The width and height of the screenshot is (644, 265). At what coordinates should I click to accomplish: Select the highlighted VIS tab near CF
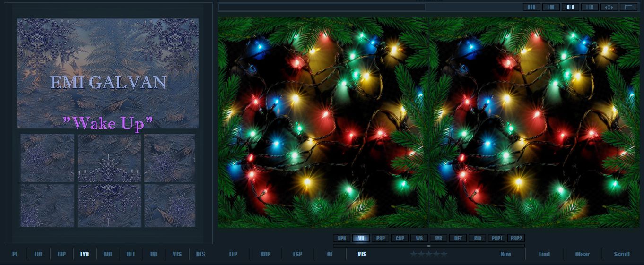tap(362, 254)
